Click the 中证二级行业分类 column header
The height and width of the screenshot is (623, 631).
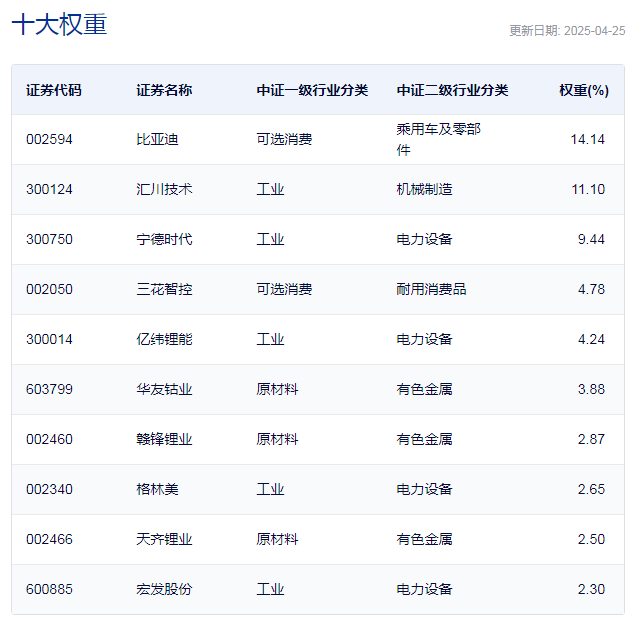452,90
